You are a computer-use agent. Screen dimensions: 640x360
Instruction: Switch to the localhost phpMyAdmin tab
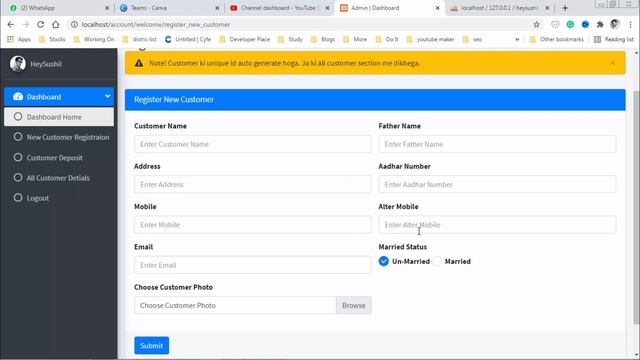coord(500,8)
